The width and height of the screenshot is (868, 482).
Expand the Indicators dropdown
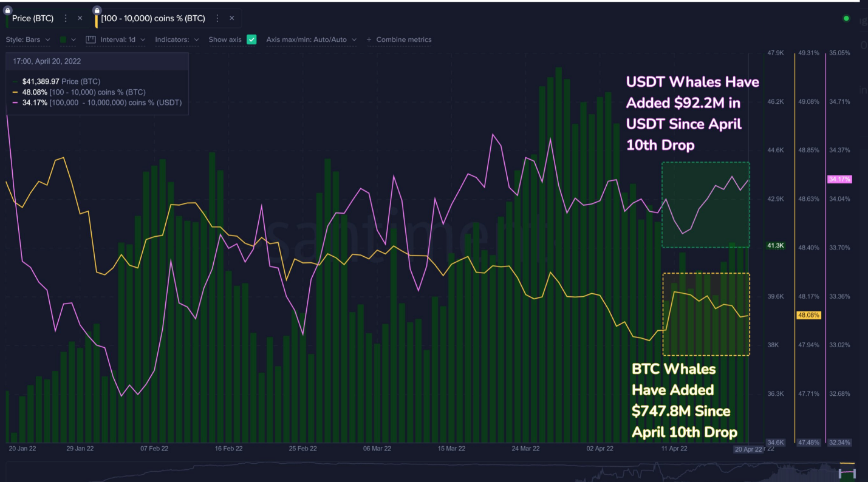(x=177, y=39)
